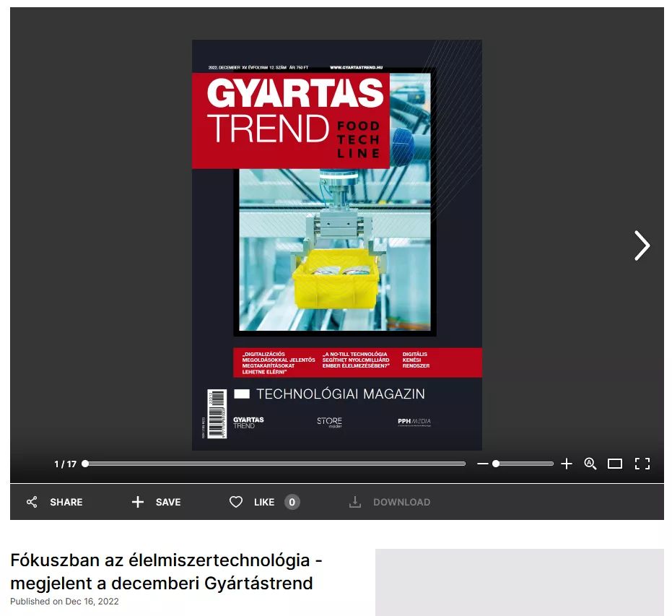Open the SHARE option

click(x=66, y=502)
